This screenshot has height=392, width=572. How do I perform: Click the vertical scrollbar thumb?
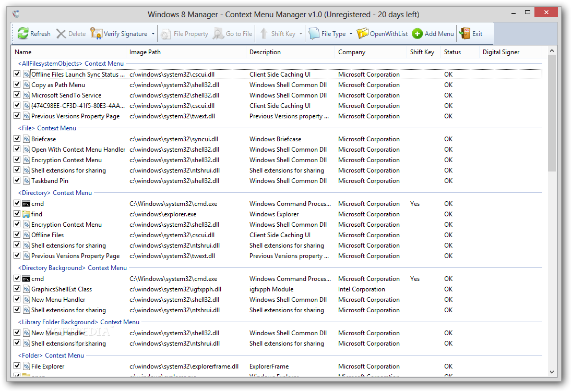click(552, 113)
